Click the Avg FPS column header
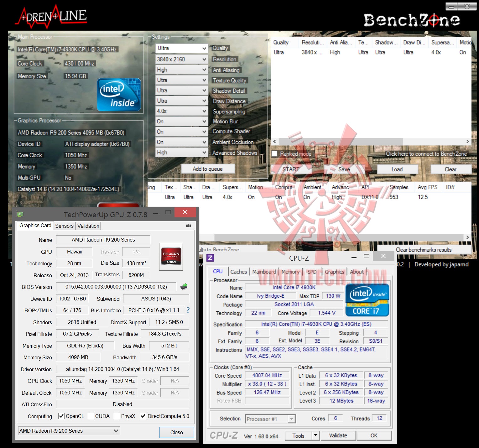479x448 pixels. click(x=428, y=187)
